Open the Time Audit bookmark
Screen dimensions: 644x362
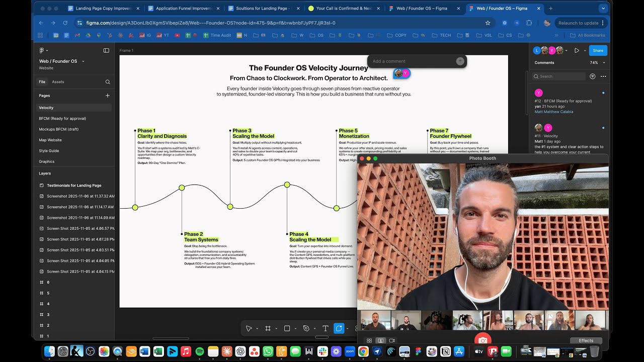click(217, 35)
